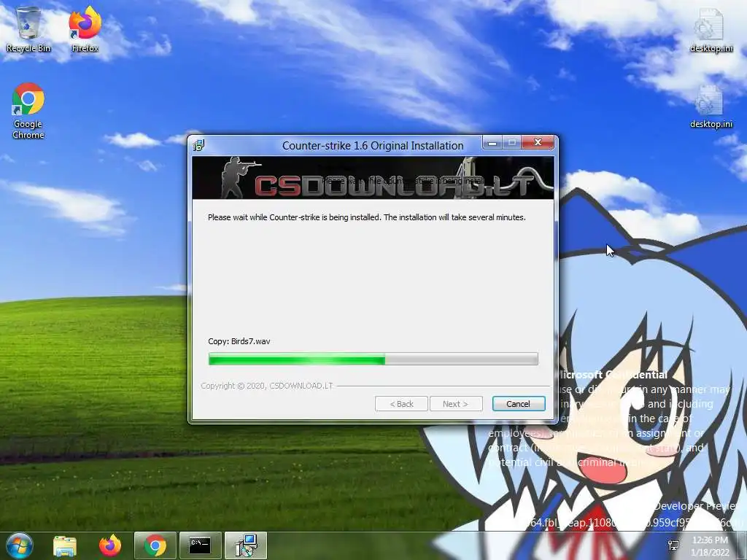Click the 'Copy: Birds7.wav' status text
The width and height of the screenshot is (747, 560).
(x=239, y=341)
